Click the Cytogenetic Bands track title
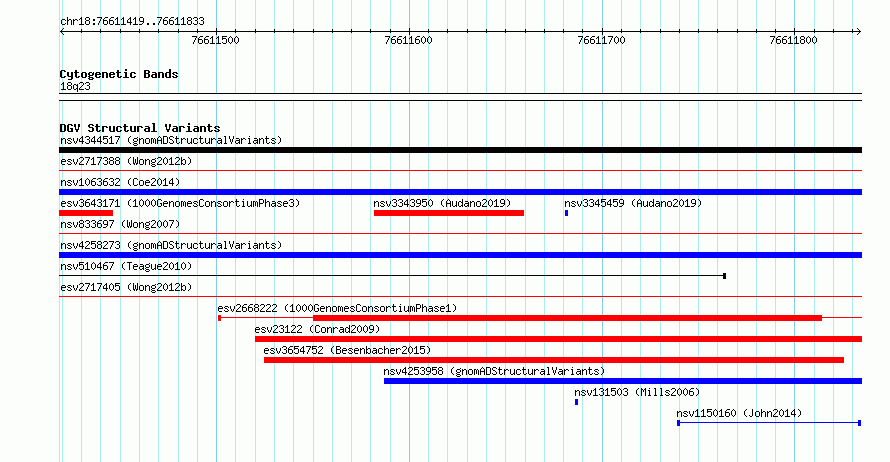This screenshot has width=890, height=462. (119, 74)
